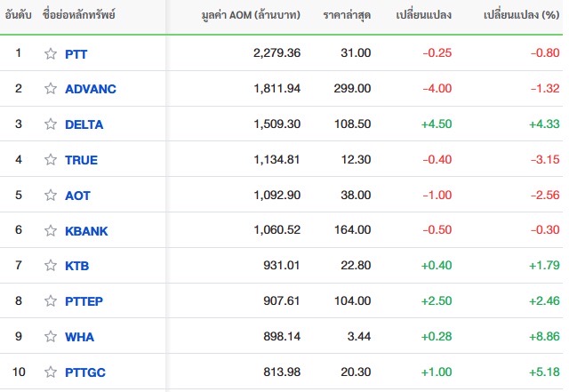Screen dimensions: 569x392
Task: Click the อันดับ rank column header
Action: tap(18, 15)
